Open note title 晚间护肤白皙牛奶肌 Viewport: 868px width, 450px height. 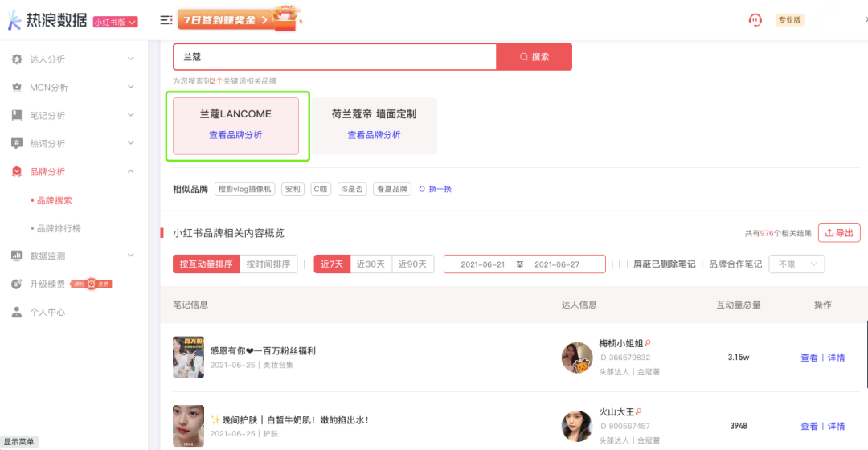(x=289, y=419)
